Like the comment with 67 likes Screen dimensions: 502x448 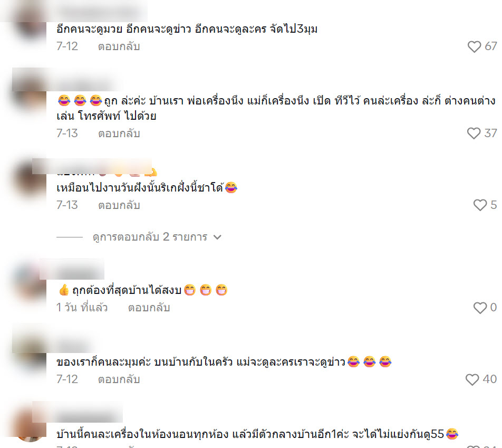click(474, 47)
